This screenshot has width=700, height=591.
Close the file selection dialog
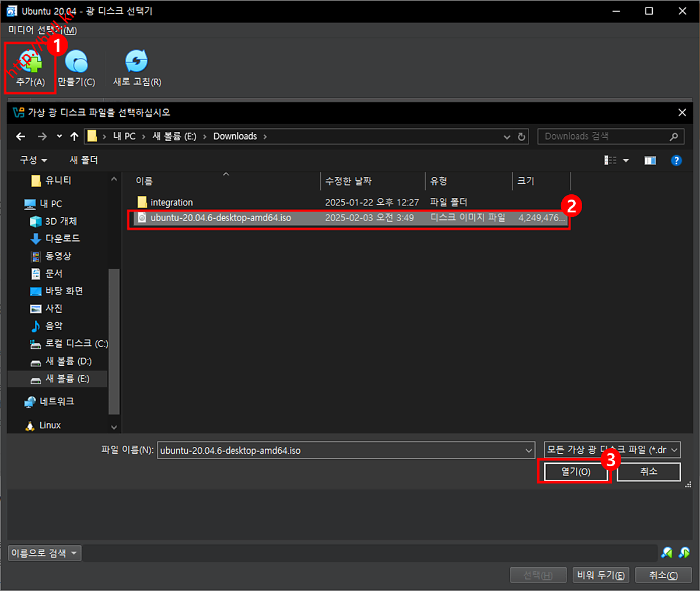click(682, 112)
